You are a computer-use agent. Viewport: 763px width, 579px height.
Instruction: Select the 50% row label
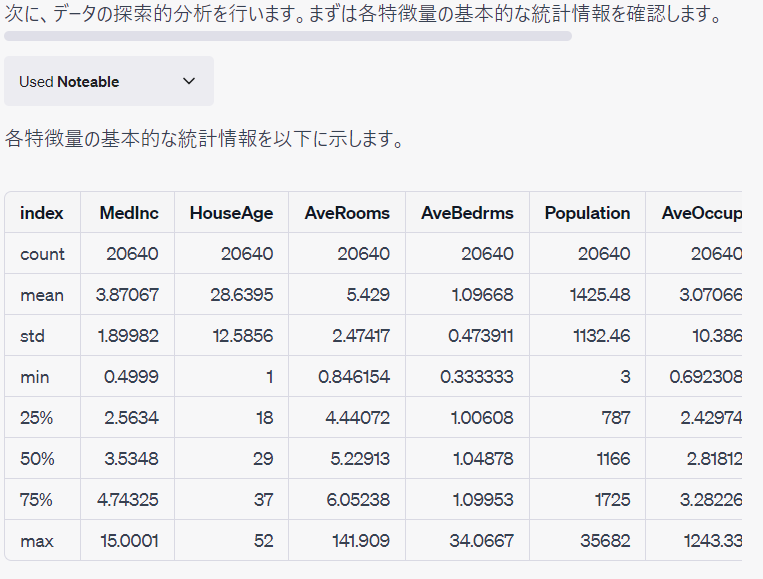[36, 459]
